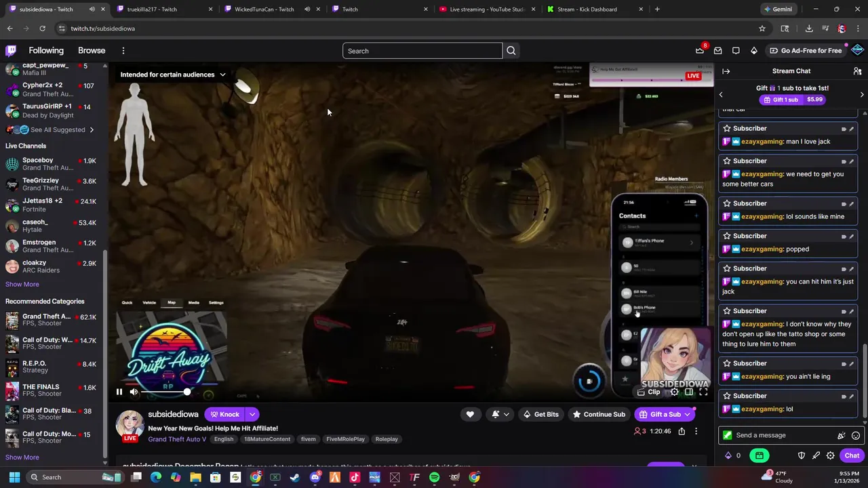Image resolution: width=868 pixels, height=488 pixels.
Task: Go to next gift leaderboard entry
Action: [x=862, y=95]
